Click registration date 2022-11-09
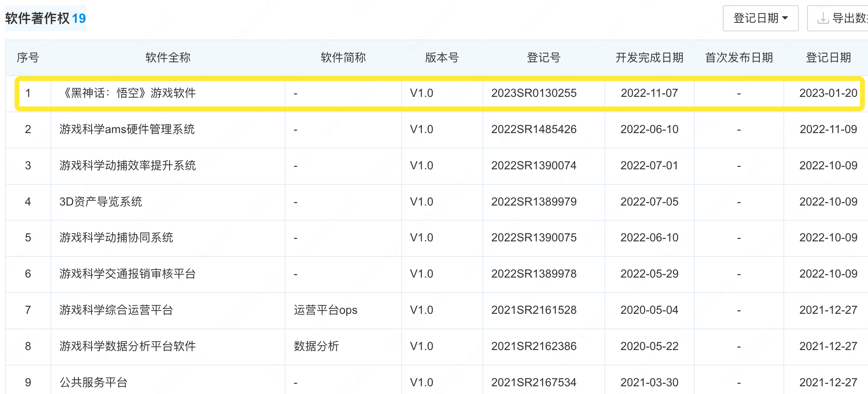The image size is (868, 394). (x=829, y=129)
